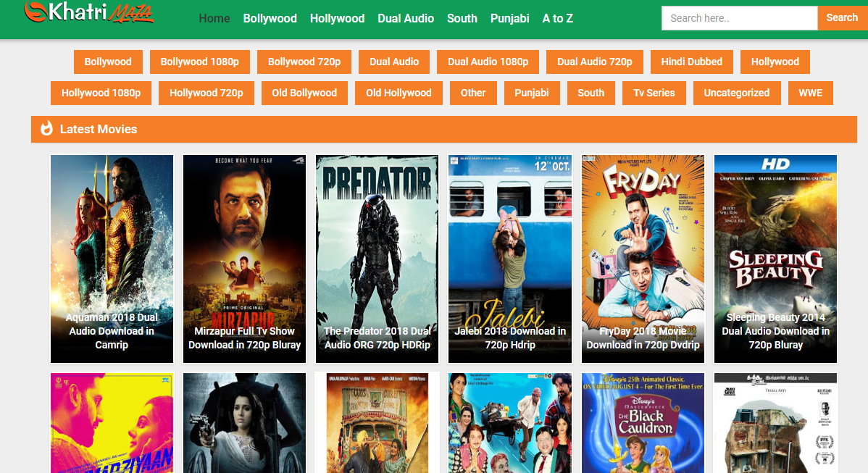
Task: Click the Jalebi 2018 Download title text
Action: click(x=510, y=338)
